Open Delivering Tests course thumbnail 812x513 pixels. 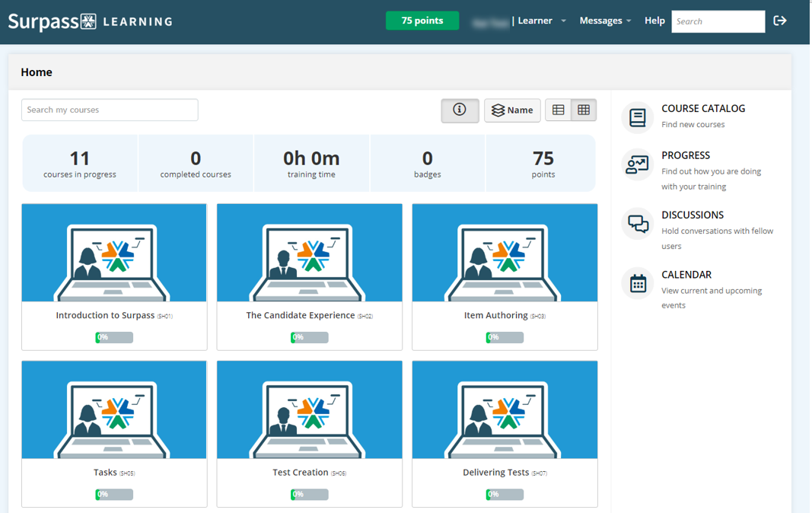(x=505, y=409)
